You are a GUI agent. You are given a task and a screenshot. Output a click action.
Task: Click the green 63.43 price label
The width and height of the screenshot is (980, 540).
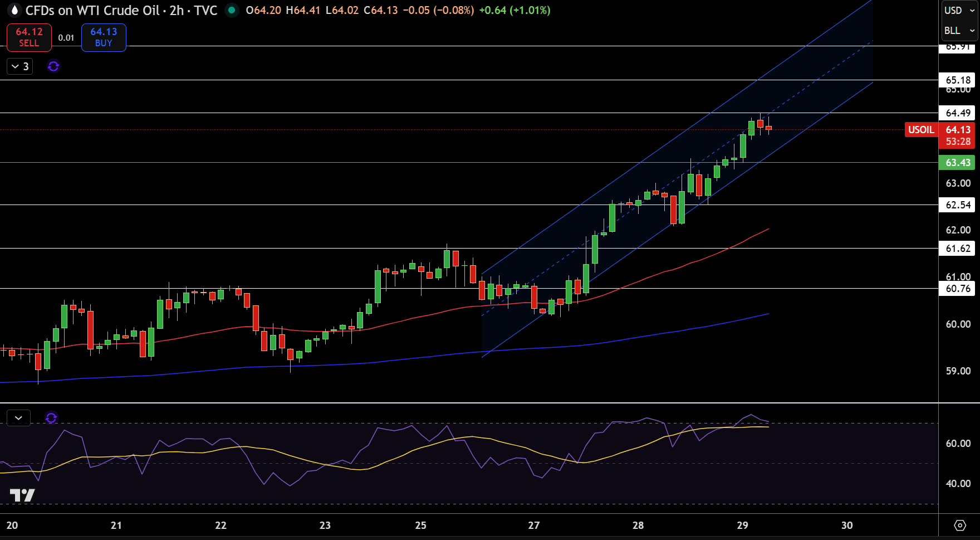pyautogui.click(x=957, y=163)
